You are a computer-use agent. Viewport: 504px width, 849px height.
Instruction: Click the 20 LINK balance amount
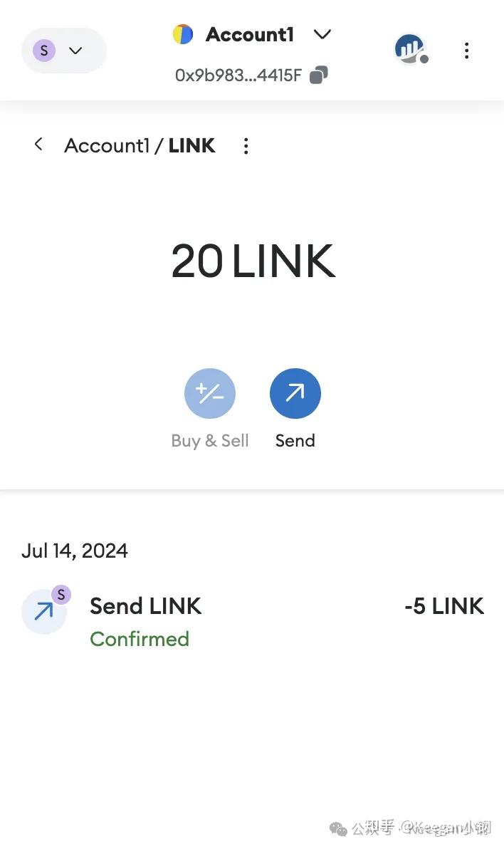click(253, 261)
